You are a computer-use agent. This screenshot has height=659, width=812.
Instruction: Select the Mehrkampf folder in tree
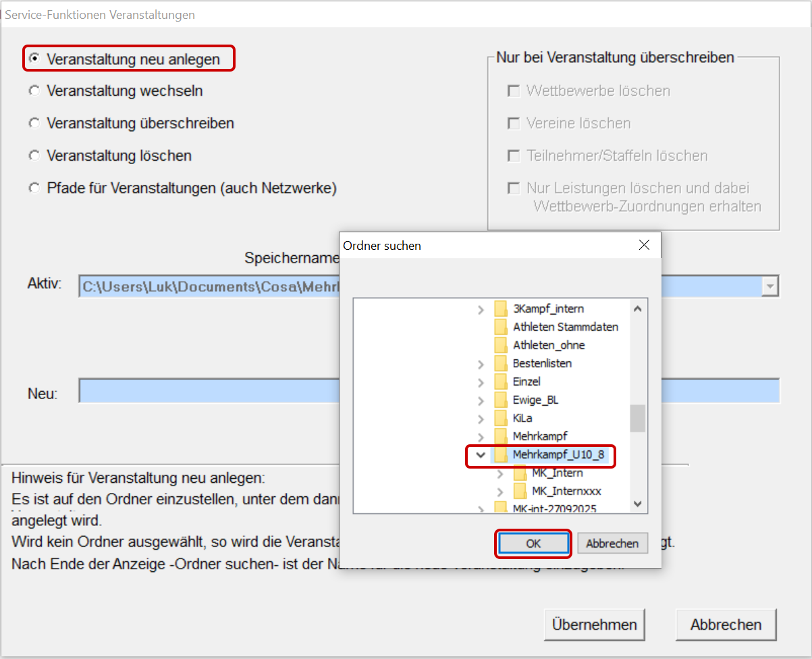(539, 436)
